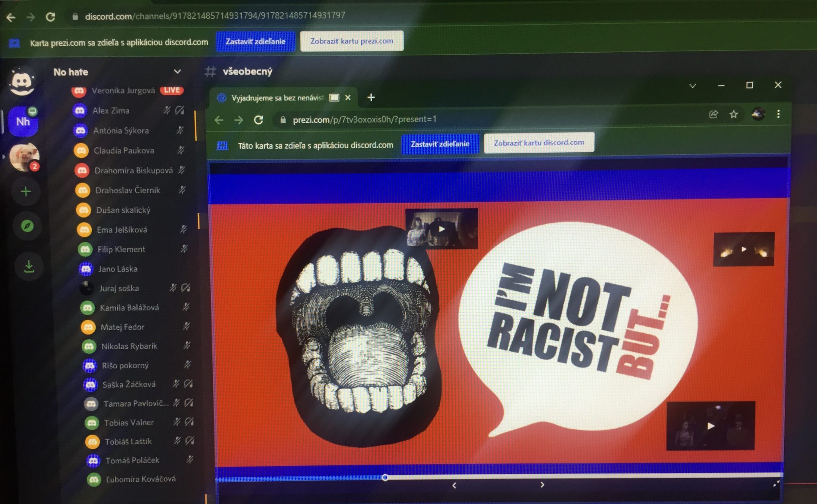Go forward in the Discord browser window
Image resolution: width=817 pixels, height=504 pixels.
(30, 17)
